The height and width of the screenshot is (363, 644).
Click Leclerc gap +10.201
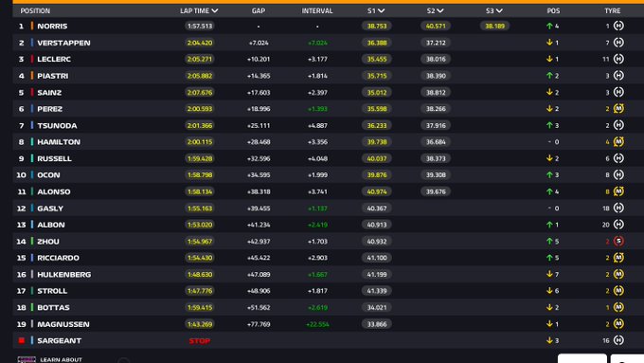pos(259,59)
